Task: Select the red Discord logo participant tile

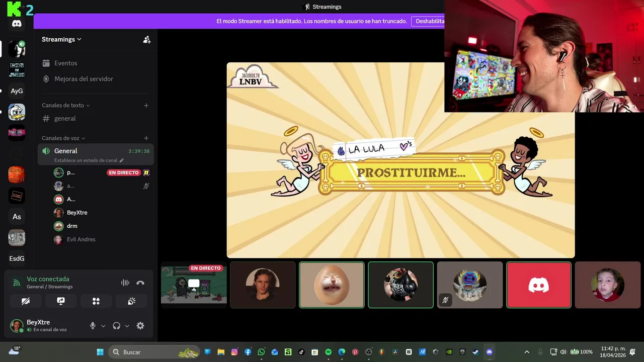Action: [x=539, y=285]
